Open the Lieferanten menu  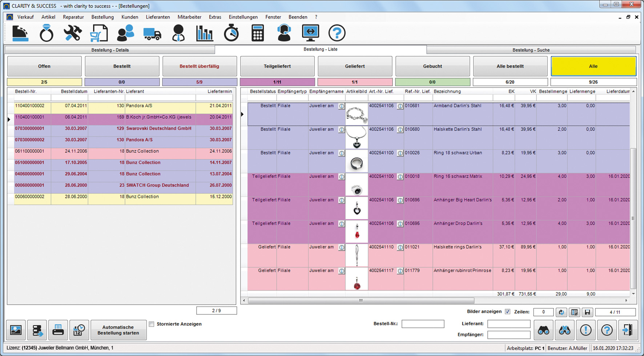158,17
